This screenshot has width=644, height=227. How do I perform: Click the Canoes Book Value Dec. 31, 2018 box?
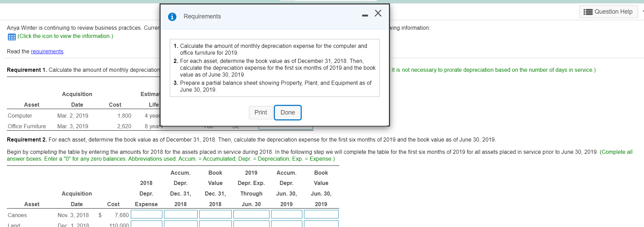point(215,214)
